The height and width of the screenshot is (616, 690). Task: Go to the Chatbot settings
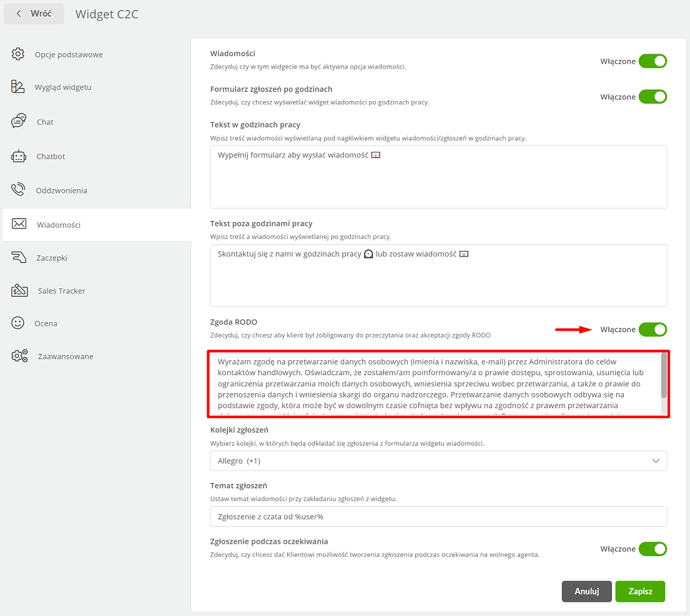click(x=51, y=156)
